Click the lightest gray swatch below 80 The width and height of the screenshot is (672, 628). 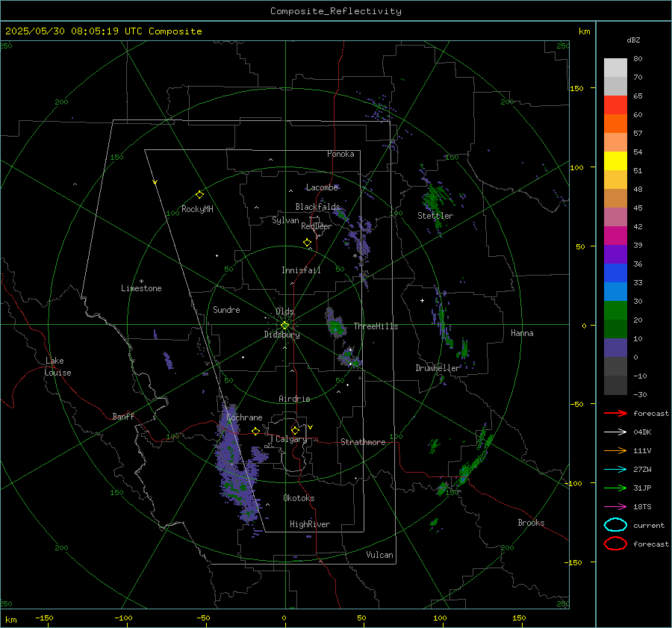(615, 68)
